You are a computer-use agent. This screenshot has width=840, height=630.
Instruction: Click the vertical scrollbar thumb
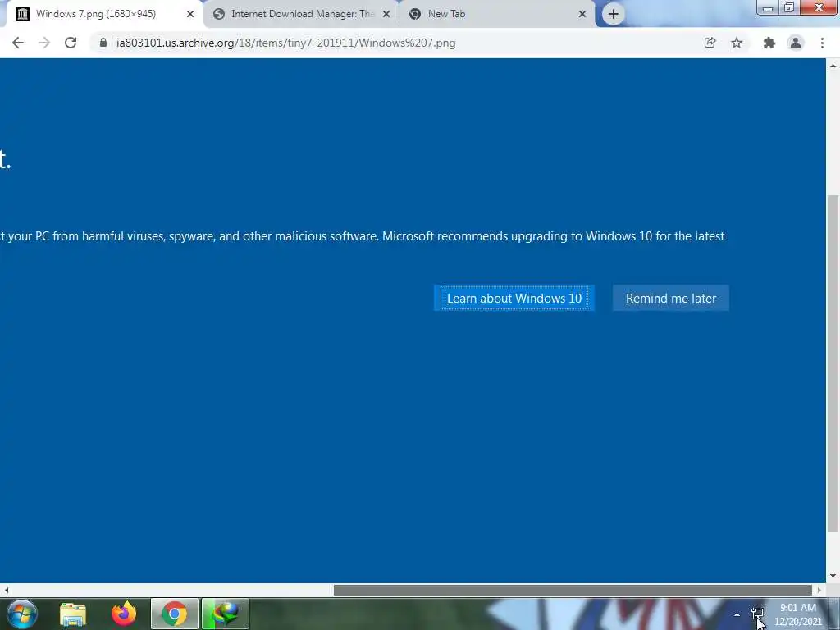coord(833,363)
